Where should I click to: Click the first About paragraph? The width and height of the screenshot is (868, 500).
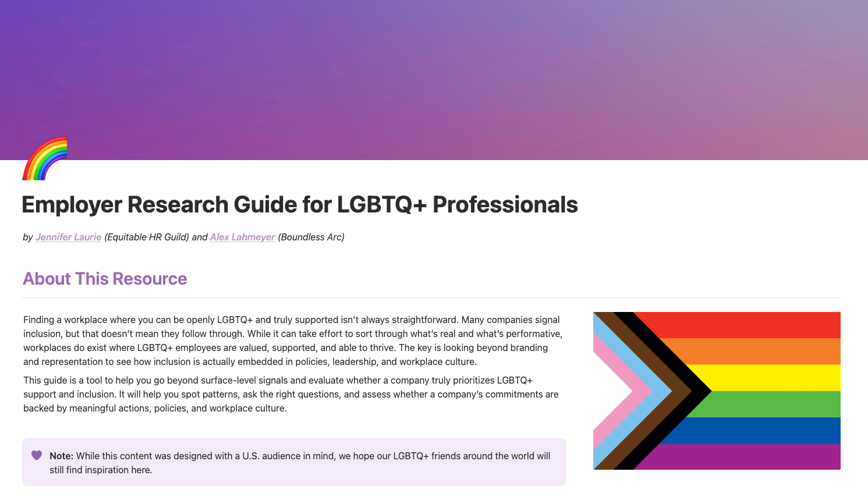291,341
